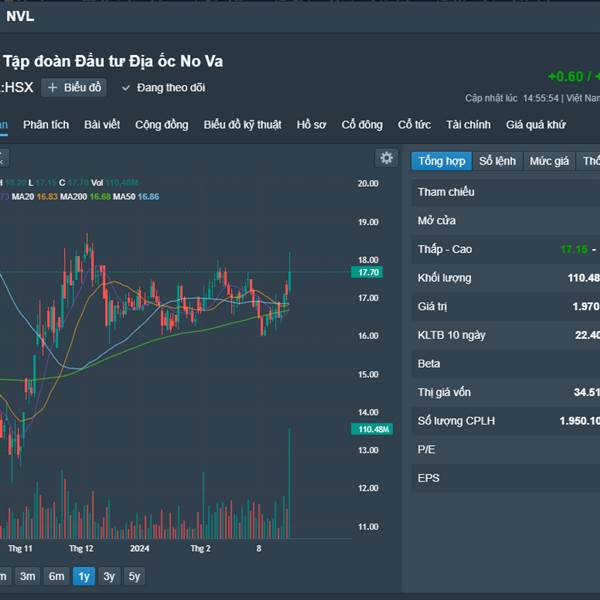The width and height of the screenshot is (600, 600).
Task: Click the Mở cửa row
Action: (x=506, y=221)
